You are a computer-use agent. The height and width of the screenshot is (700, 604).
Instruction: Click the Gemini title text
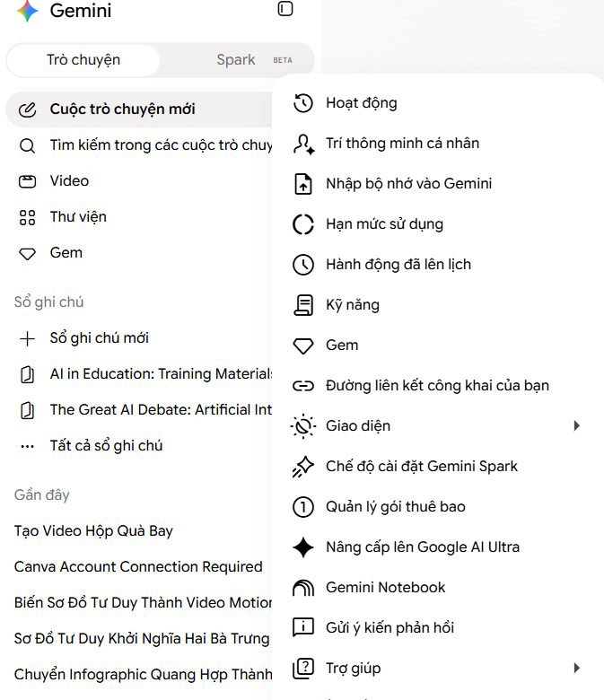[x=81, y=11]
